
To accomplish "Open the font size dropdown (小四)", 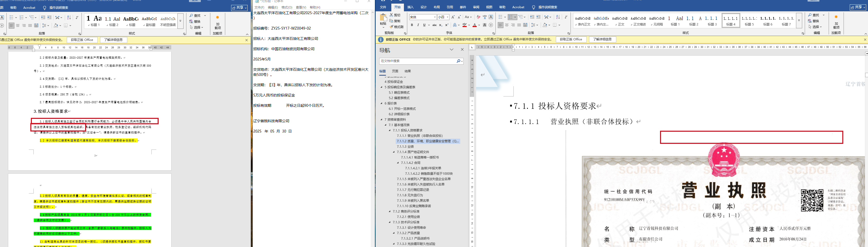I will point(447,17).
